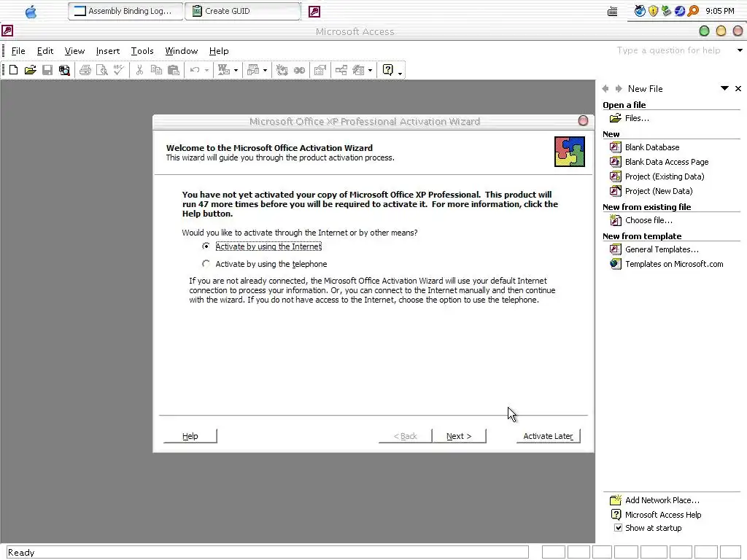Open the File menu
The height and width of the screenshot is (560, 747).
pos(18,51)
